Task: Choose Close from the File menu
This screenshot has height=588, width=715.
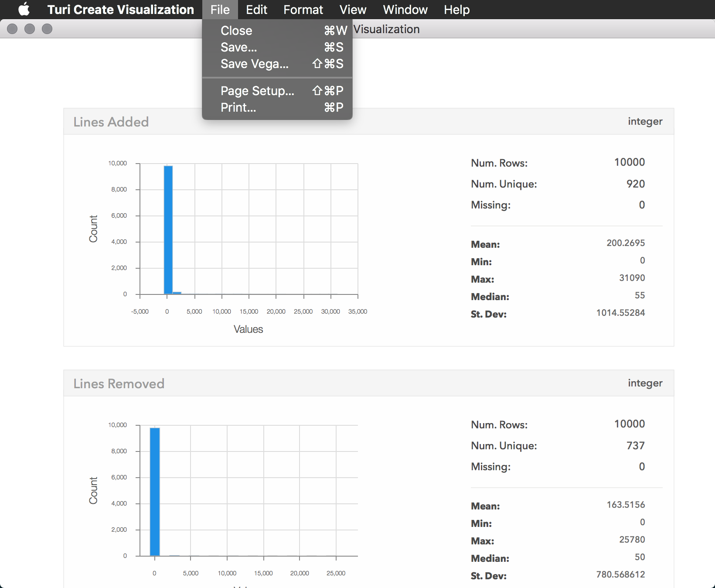Action: tap(277, 31)
